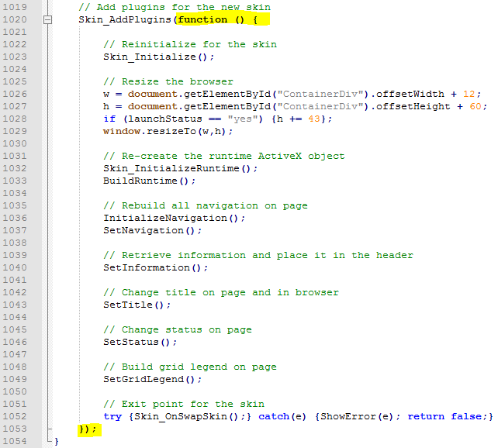This screenshot has height=448, width=498.
Task: Click "SetInformation();" call
Action: coord(156,267)
